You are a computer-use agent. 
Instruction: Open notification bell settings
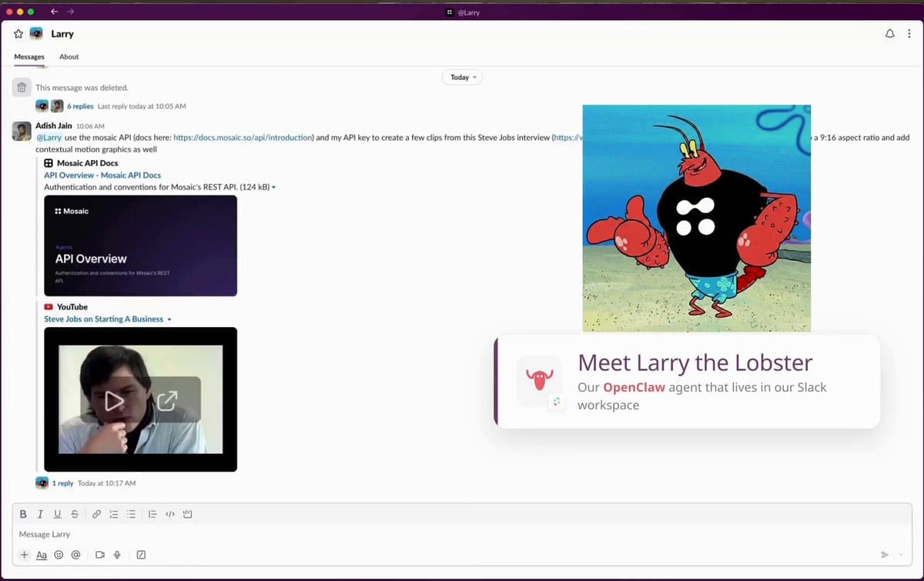[890, 34]
